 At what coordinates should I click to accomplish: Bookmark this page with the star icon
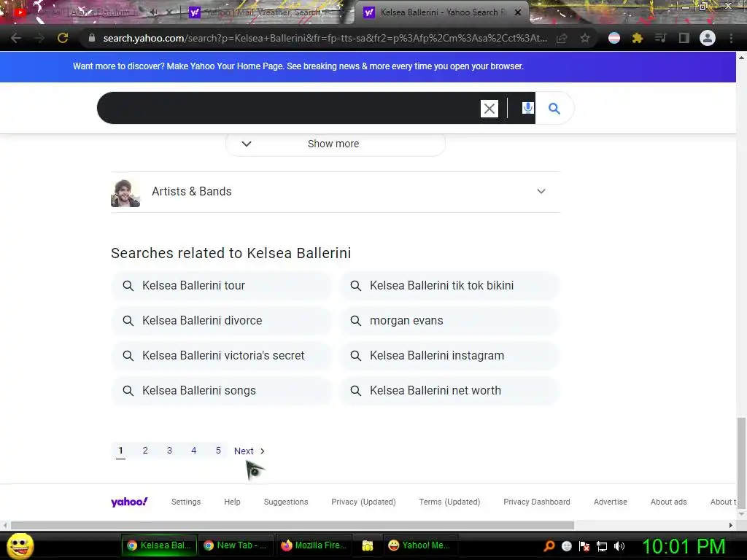585,38
